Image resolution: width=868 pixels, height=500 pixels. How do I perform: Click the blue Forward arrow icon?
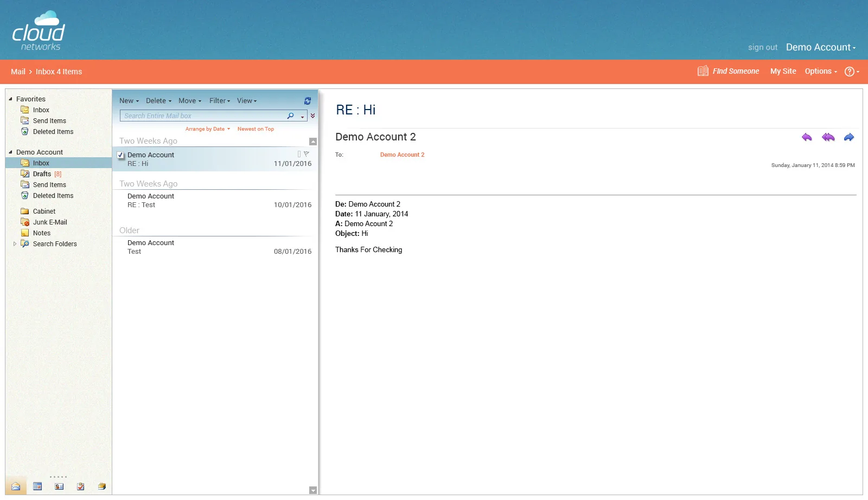tap(849, 137)
